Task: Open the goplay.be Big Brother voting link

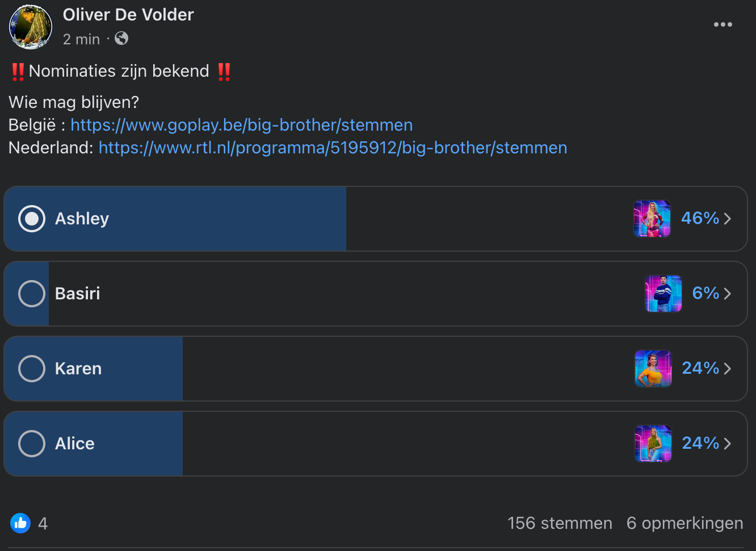Action: 242,125
